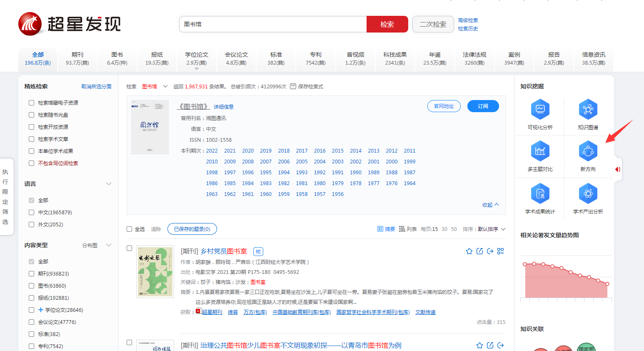Check 本单位学术成果 option
Screen dimensions: 644x351
tap(31, 151)
